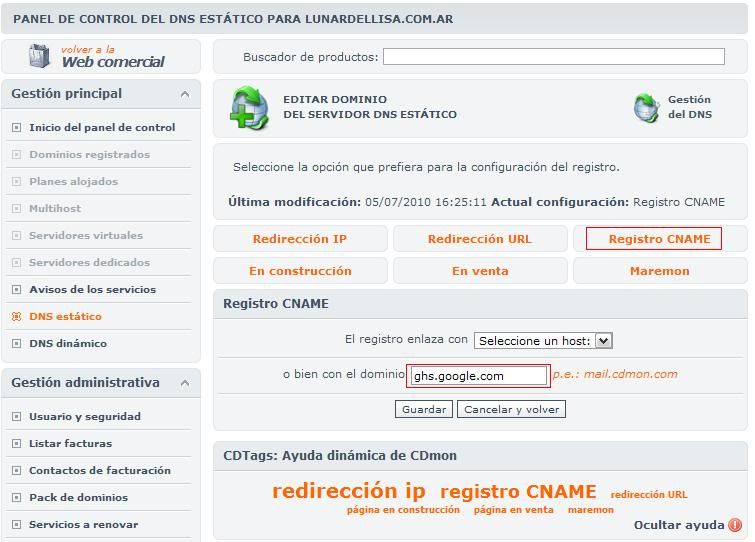
Task: Click the bullet icon beside Inicio del panel de control
Action: 16,128
